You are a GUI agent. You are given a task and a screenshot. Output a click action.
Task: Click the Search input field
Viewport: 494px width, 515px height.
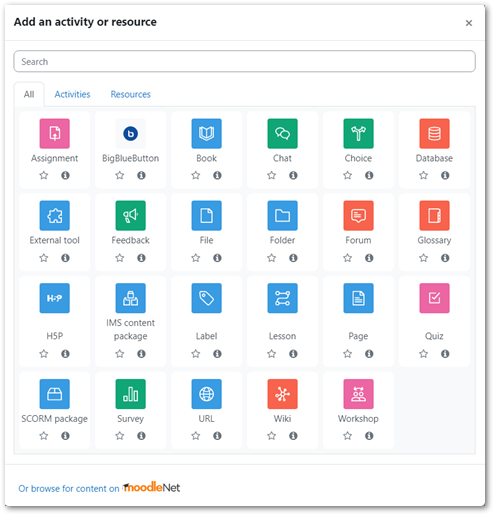244,61
